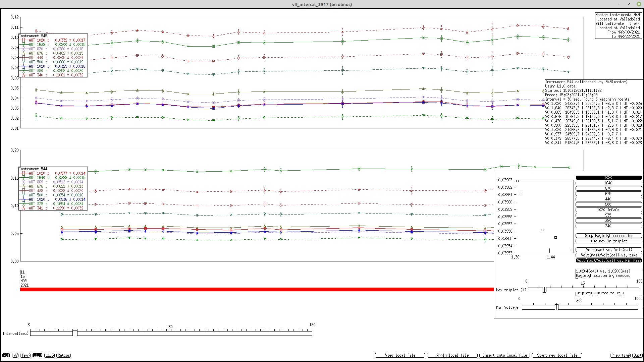
Task: Switch to Ratios display mode
Action: (x=64, y=355)
